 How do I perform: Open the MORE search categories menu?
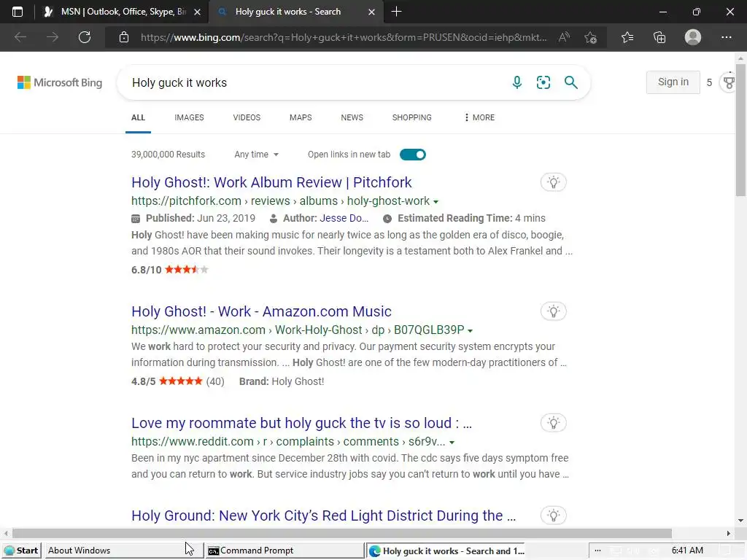479,117
